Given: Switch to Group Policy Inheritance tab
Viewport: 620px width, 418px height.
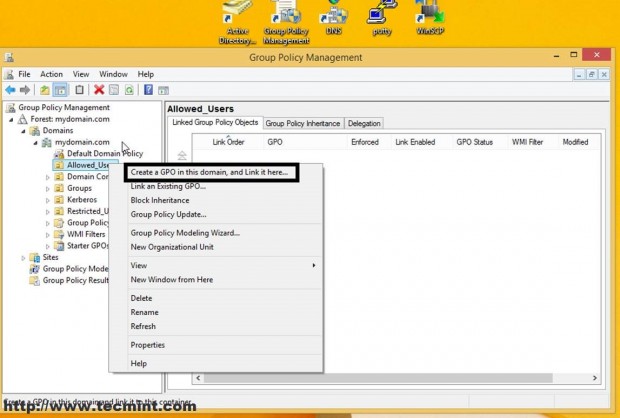Looking at the screenshot, I should point(303,123).
